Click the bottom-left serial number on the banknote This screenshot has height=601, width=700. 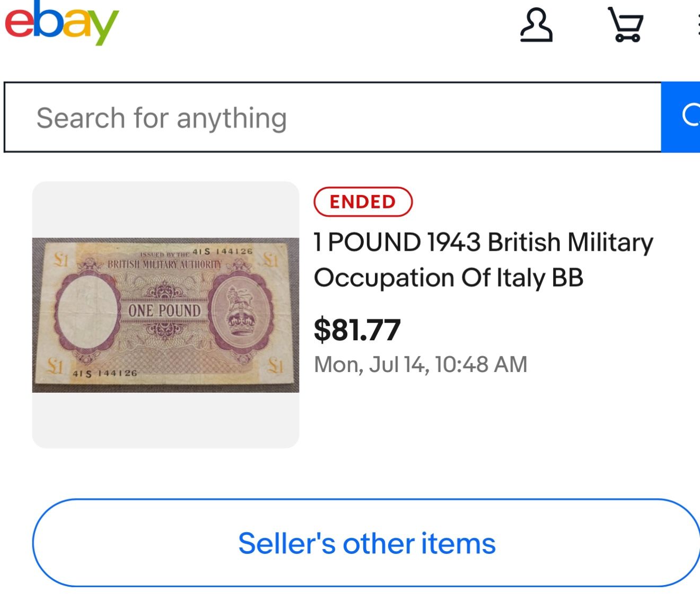[x=104, y=373]
